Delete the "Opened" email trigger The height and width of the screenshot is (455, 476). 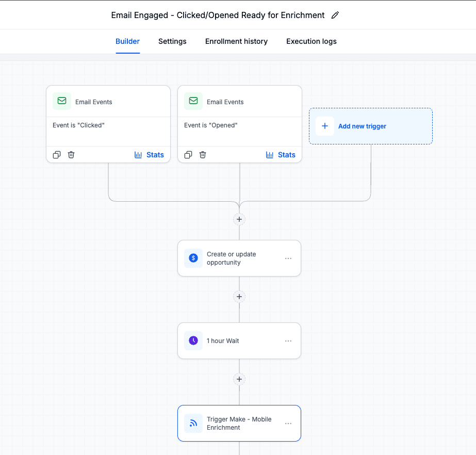click(x=203, y=155)
